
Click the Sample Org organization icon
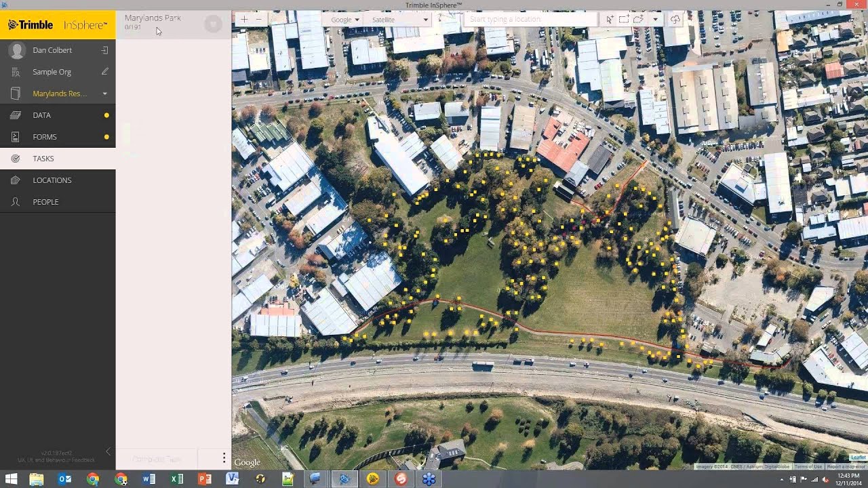point(16,72)
